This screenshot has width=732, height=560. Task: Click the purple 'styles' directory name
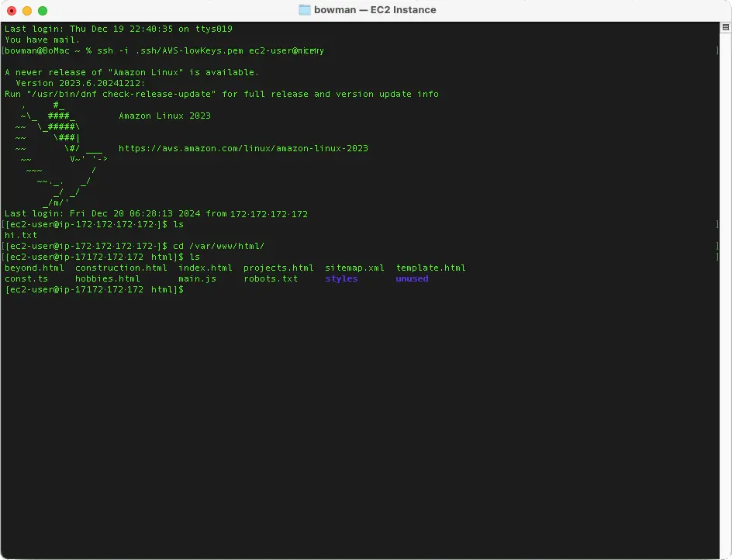tap(341, 278)
